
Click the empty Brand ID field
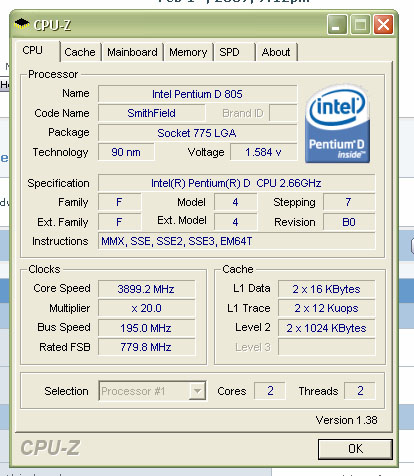(283, 113)
